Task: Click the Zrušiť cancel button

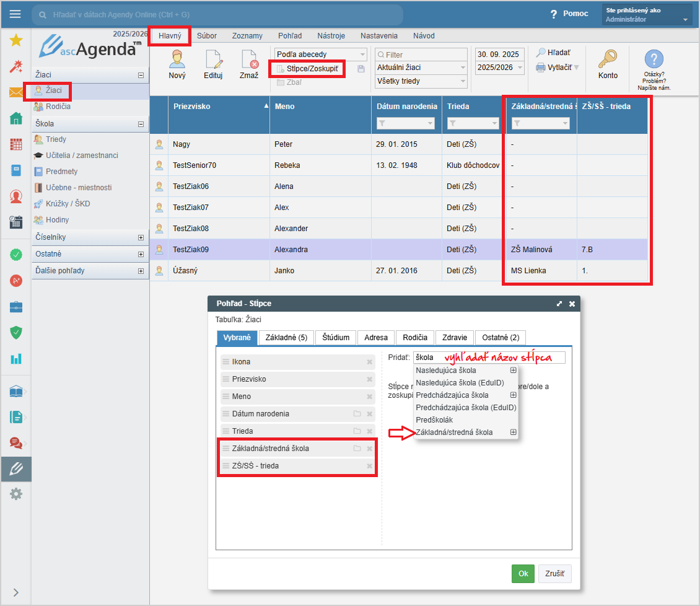Action: tap(554, 574)
